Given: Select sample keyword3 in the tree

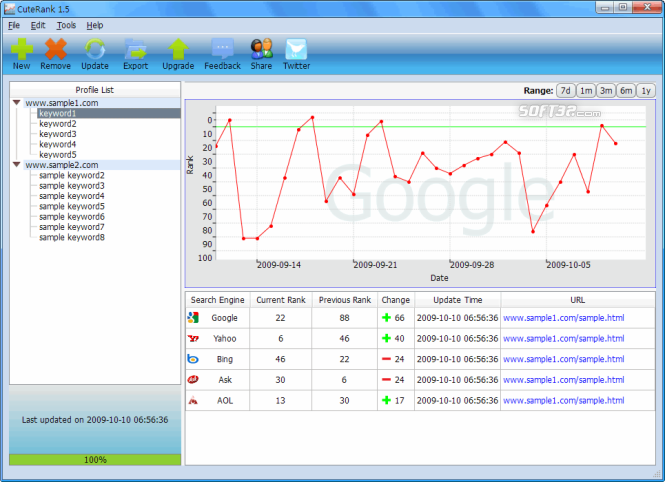Looking at the screenshot, I should (72, 186).
